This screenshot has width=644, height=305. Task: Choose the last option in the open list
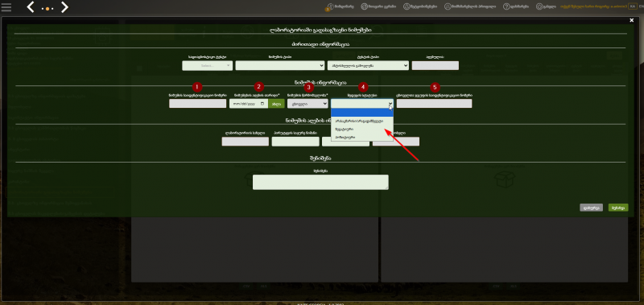[362, 137]
